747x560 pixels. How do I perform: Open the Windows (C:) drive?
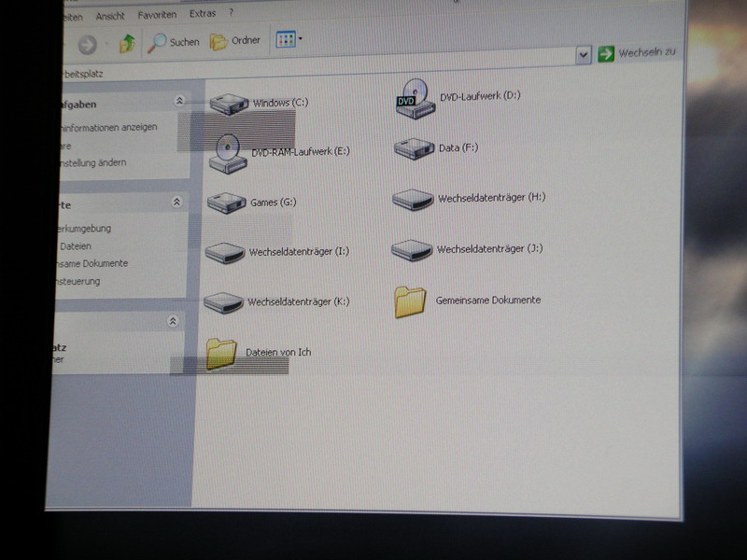pos(229,103)
